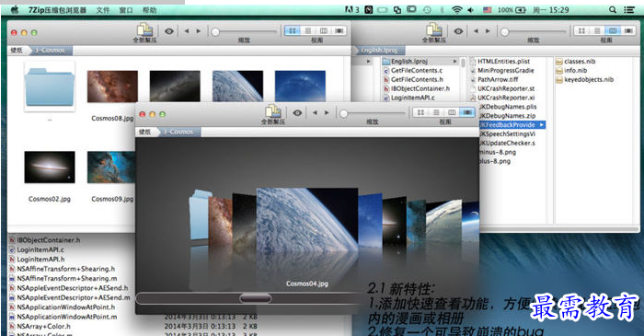Adjust zoom slider knob in right window
Screen dimensions: 644x336
[x=505, y=31]
